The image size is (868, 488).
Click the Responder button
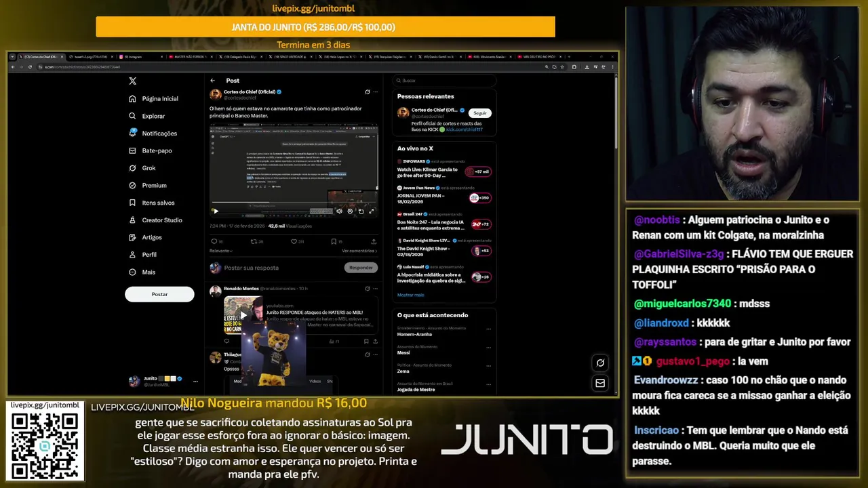coord(361,268)
